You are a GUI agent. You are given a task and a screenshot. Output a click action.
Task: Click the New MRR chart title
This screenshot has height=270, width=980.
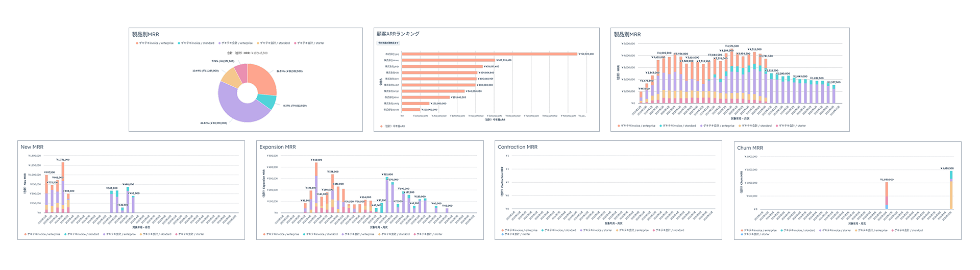[32, 147]
